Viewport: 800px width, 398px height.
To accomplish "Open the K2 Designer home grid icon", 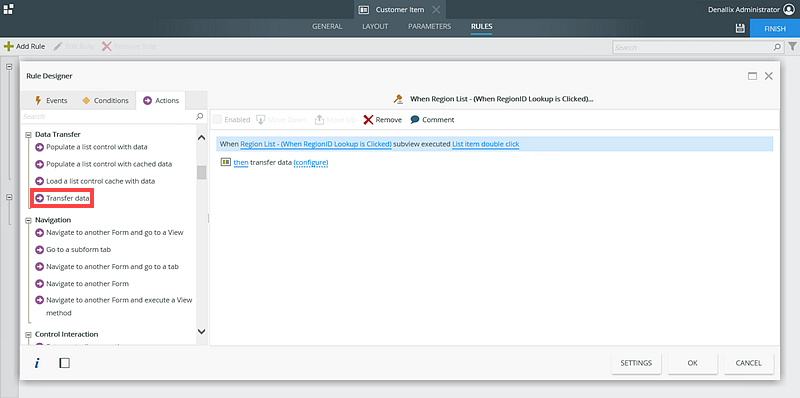I will [8, 9].
